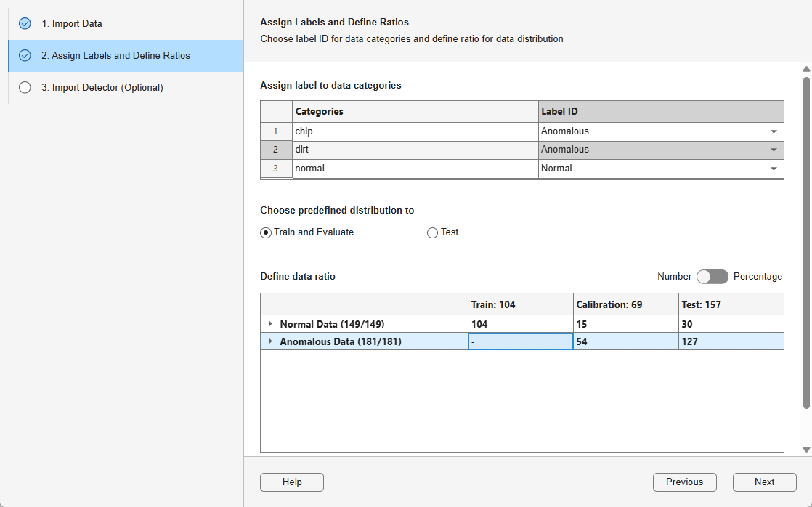Click row header number 1
The image size is (812, 507).
(x=276, y=131)
